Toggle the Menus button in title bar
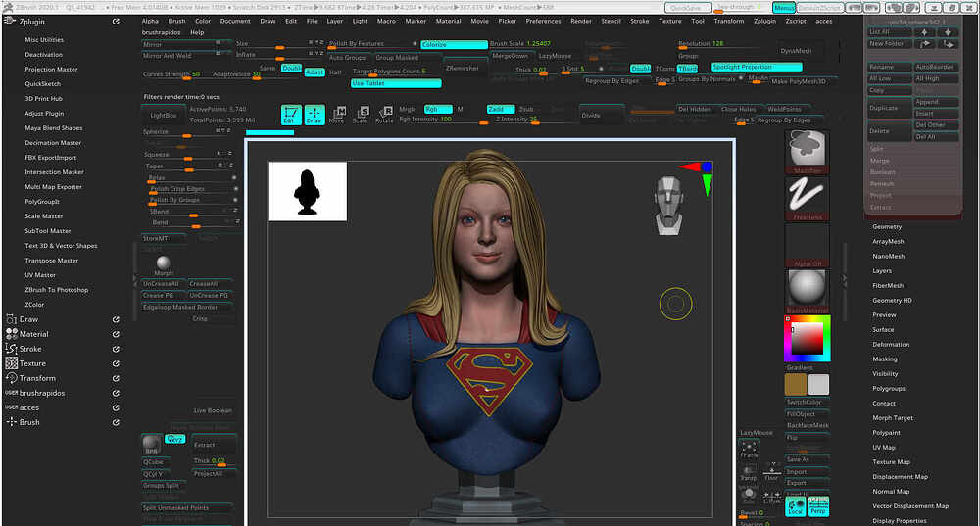 783,8
